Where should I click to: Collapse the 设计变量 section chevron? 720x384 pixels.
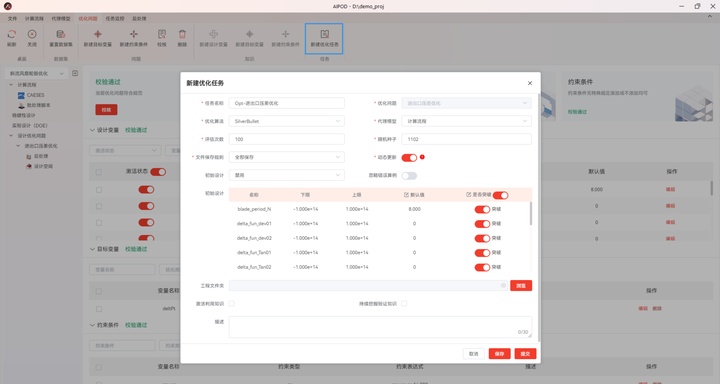pos(92,130)
